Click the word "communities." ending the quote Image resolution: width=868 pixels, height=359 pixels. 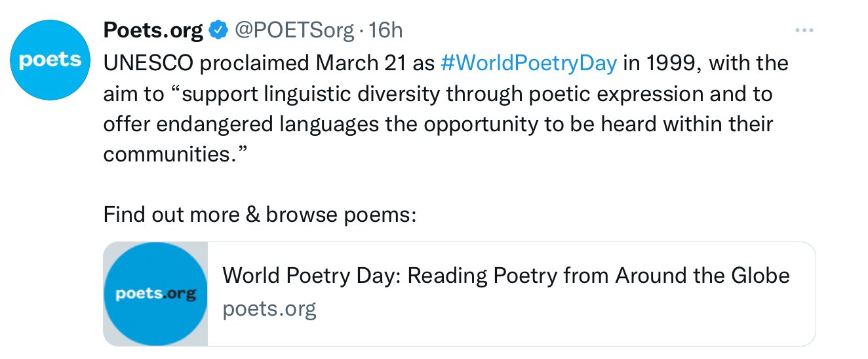177,154
